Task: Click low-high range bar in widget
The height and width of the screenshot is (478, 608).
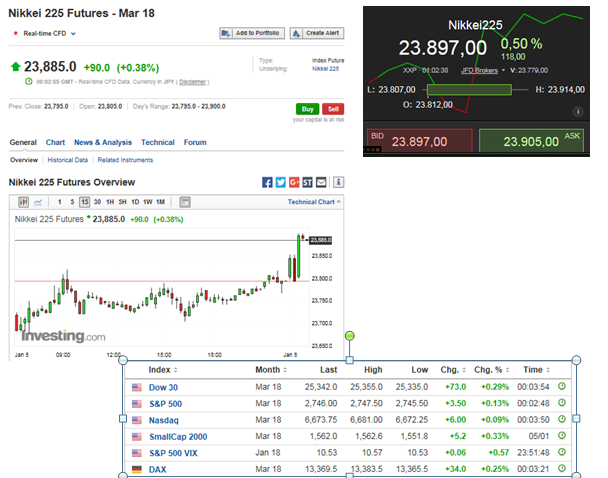Action: pos(469,90)
